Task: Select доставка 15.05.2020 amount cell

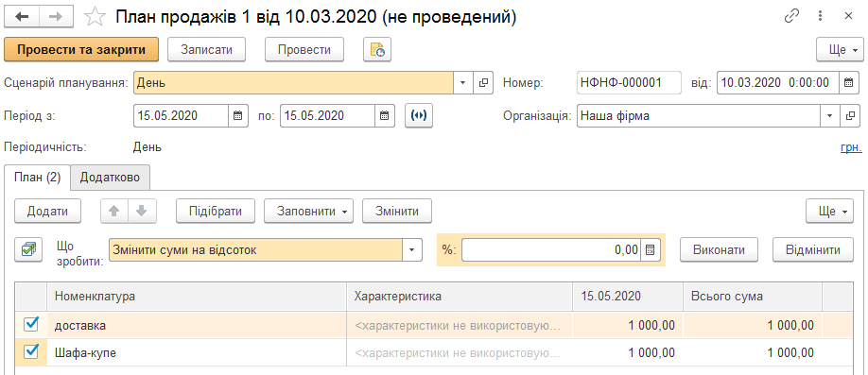Action: point(628,325)
